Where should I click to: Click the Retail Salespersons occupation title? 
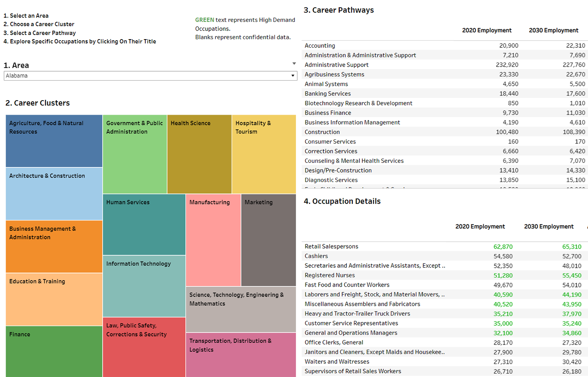(331, 247)
